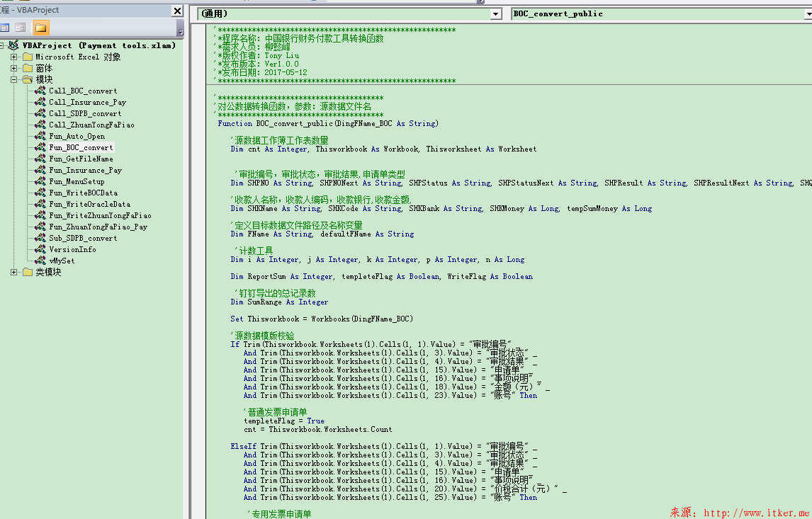Click the Fun_MenuSetup module icon
Viewport: 812px width, 519px height.
click(40, 181)
